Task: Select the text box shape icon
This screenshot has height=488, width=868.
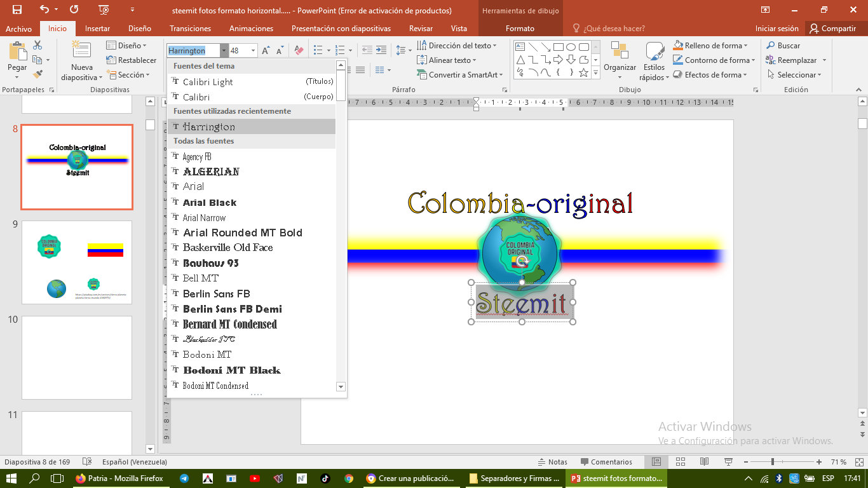Action: point(520,47)
